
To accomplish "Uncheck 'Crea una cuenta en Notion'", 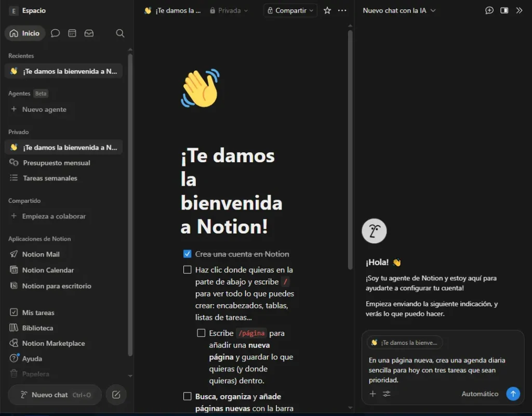I will pos(187,254).
